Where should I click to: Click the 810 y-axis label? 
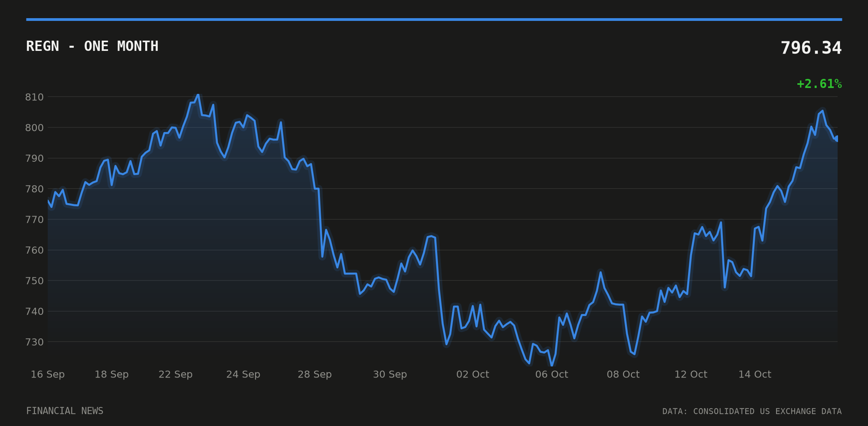click(x=34, y=97)
